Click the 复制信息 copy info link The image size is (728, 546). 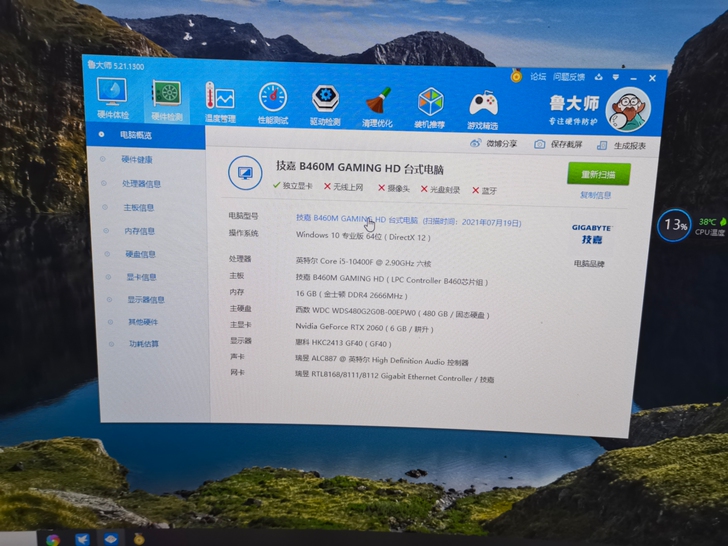[x=595, y=195]
